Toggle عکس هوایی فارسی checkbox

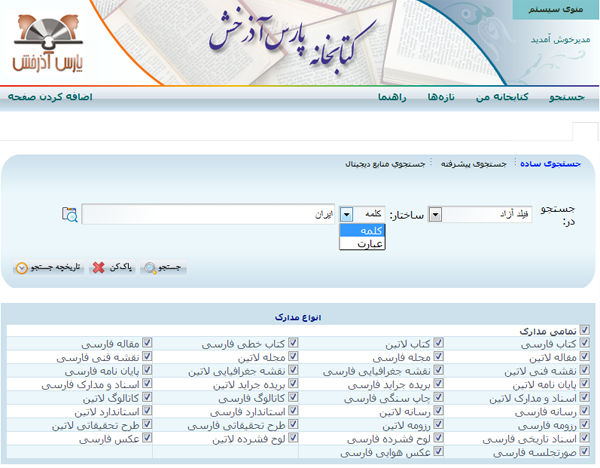click(x=438, y=451)
